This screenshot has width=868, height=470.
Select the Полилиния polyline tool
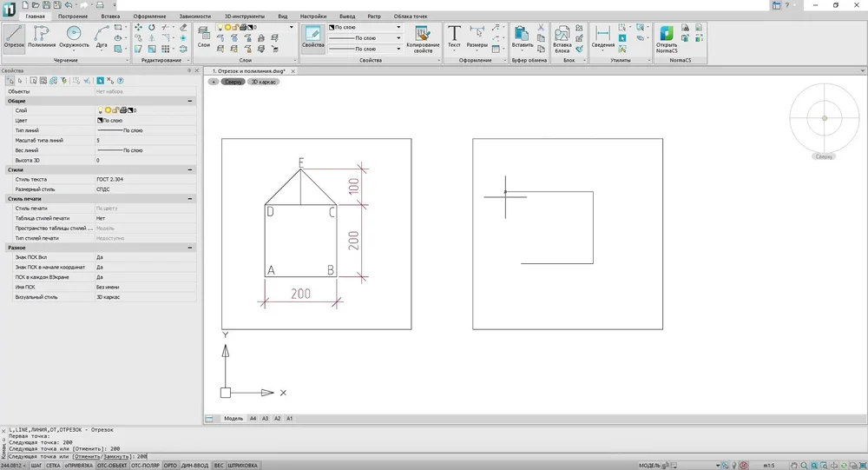point(41,36)
